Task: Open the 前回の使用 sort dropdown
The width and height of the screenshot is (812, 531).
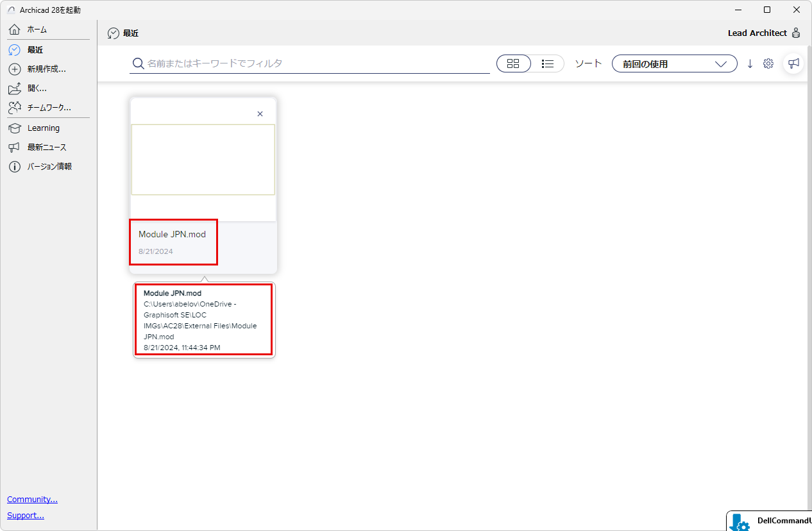Action: click(x=675, y=63)
